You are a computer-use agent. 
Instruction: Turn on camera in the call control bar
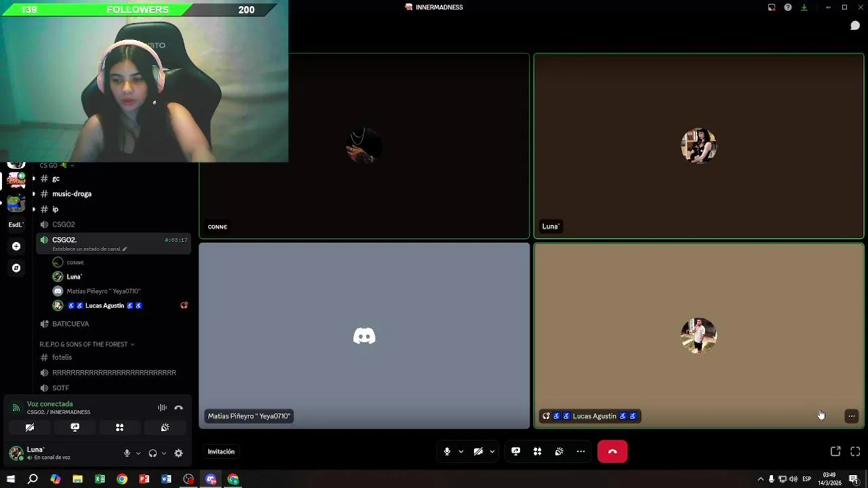coord(478,451)
